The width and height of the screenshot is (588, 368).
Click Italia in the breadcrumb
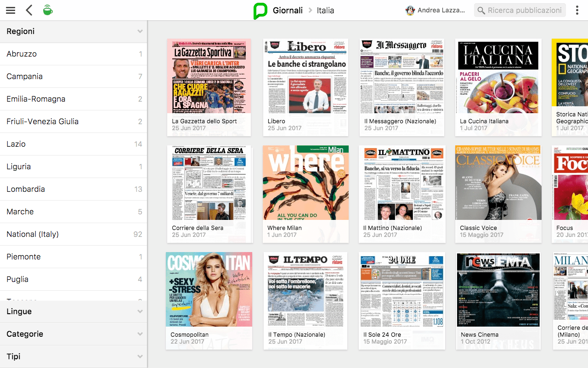click(x=325, y=10)
